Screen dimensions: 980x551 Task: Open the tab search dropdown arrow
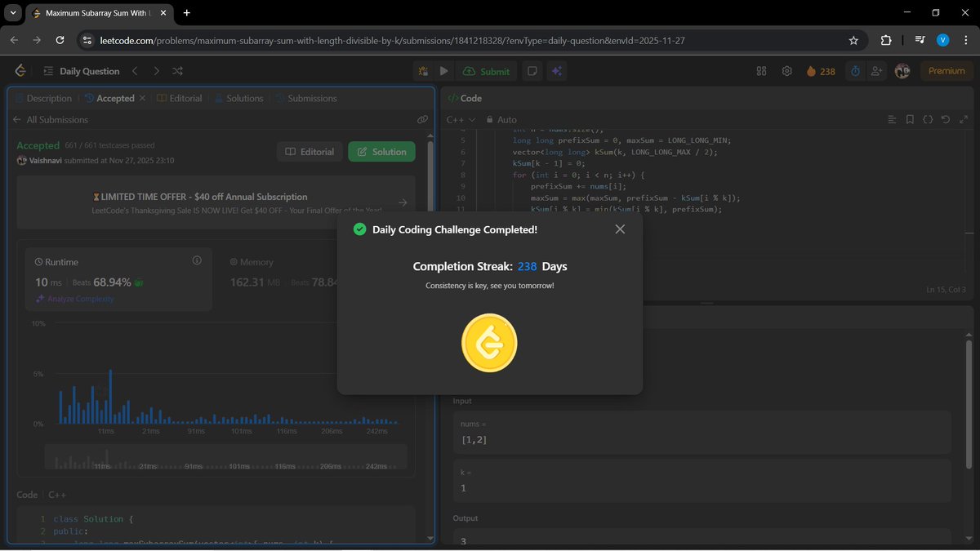tap(14, 13)
